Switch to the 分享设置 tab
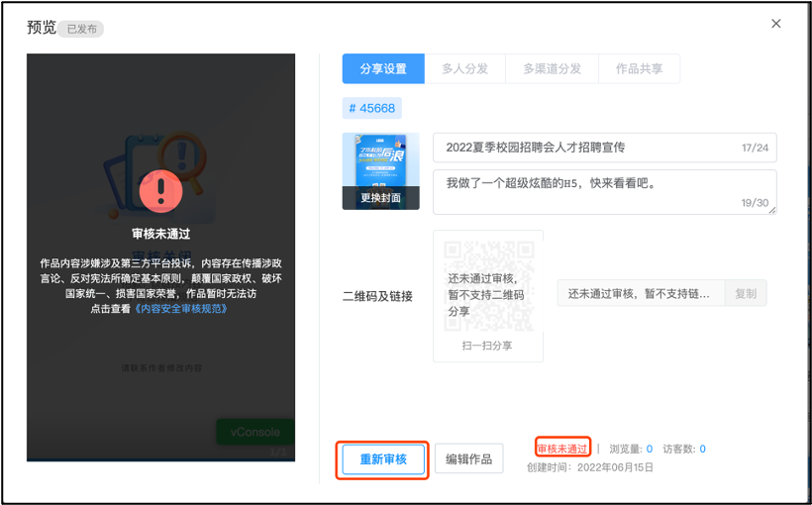Screen dimensions: 812x505 (383, 69)
